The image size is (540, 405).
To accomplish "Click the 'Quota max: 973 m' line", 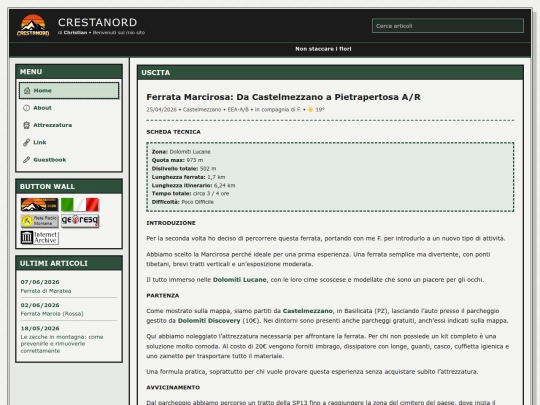I will pyautogui.click(x=177, y=160).
